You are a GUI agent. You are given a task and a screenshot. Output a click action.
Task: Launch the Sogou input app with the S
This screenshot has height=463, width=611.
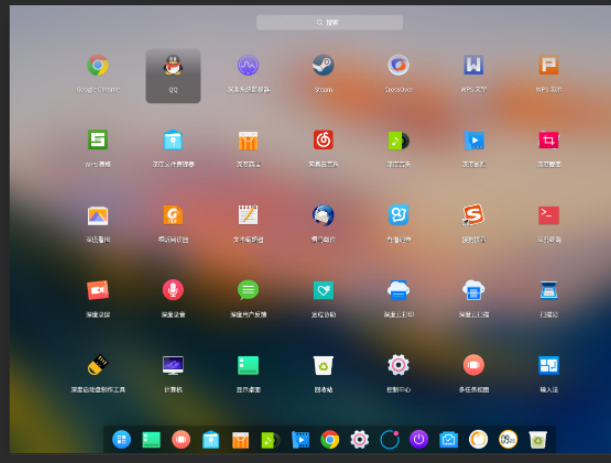click(x=473, y=215)
